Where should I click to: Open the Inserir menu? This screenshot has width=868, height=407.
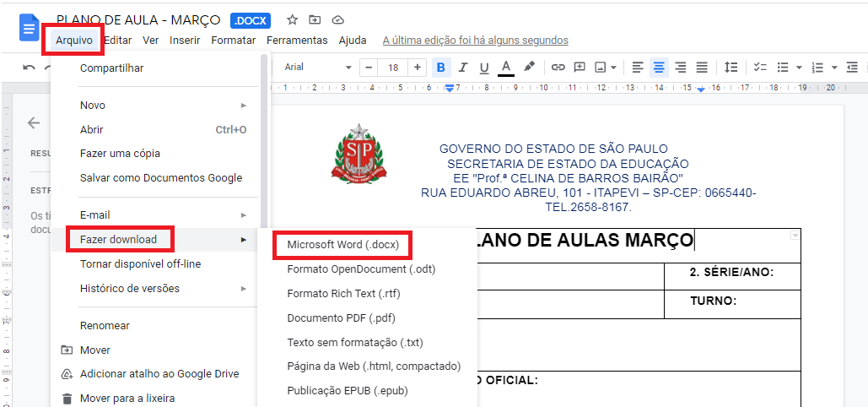click(185, 40)
